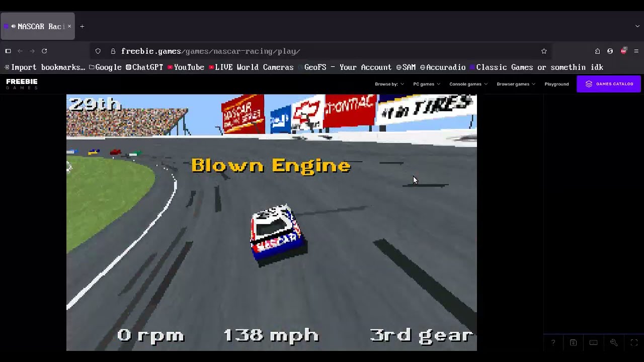
Task: Click the Freebie Games logo
Action: pyautogui.click(x=22, y=84)
